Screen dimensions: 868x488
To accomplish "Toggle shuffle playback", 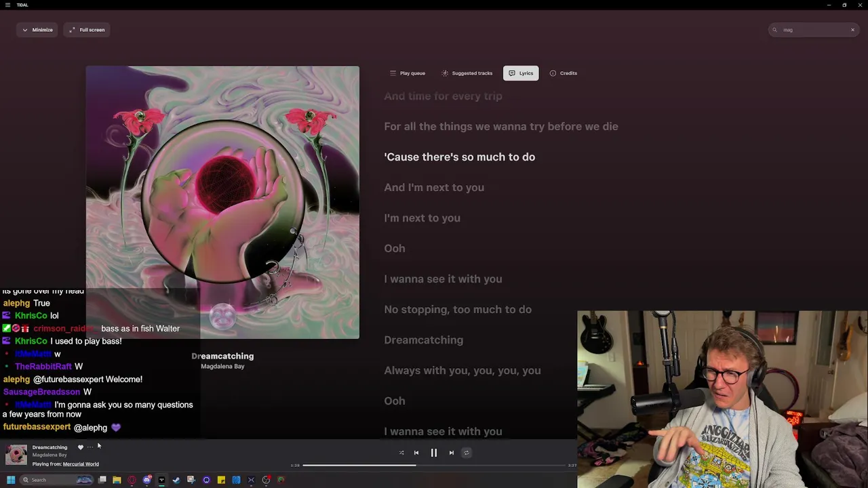I will [x=401, y=453].
